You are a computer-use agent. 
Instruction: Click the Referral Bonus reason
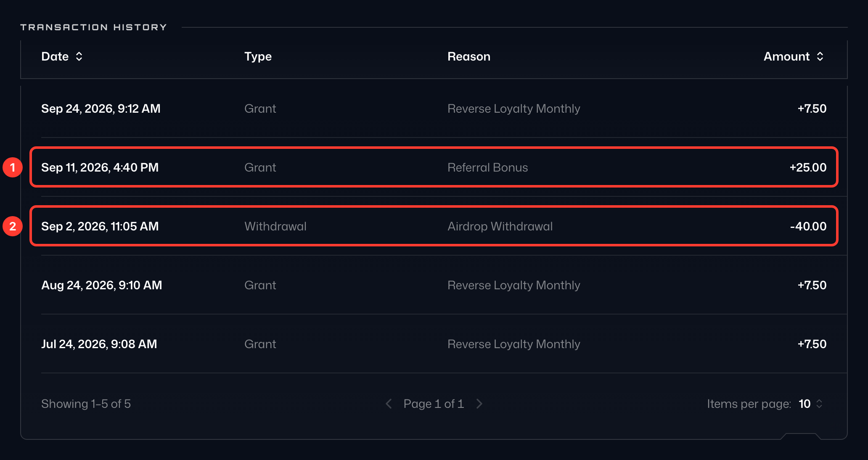tap(487, 167)
